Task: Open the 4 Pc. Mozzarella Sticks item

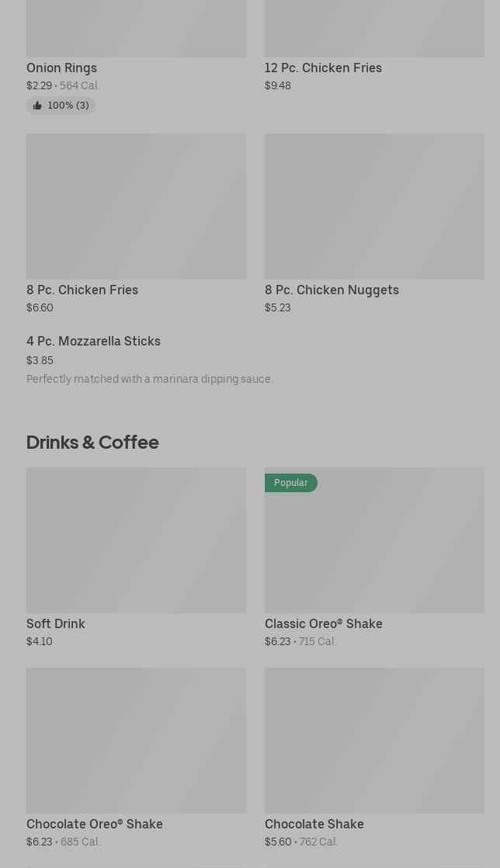Action: click(x=93, y=342)
